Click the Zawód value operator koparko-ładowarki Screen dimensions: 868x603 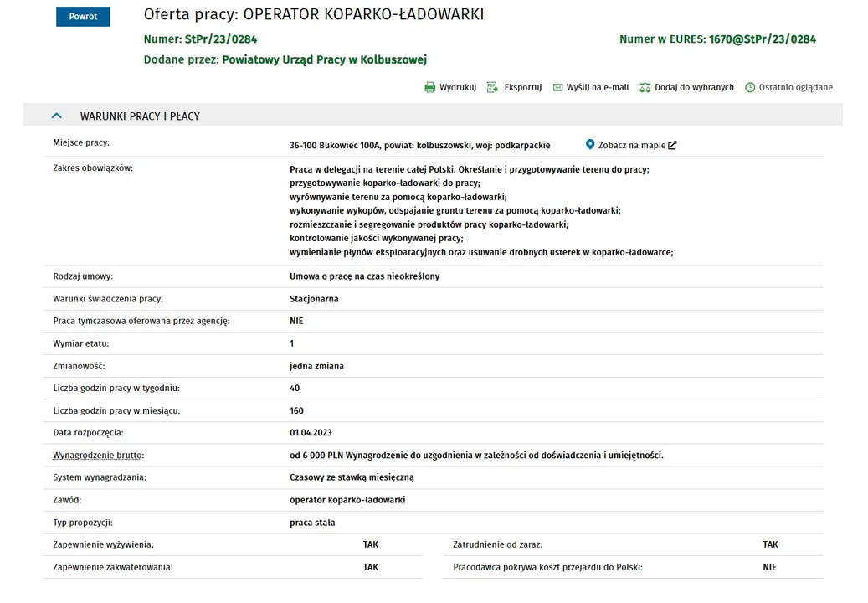pos(347,500)
